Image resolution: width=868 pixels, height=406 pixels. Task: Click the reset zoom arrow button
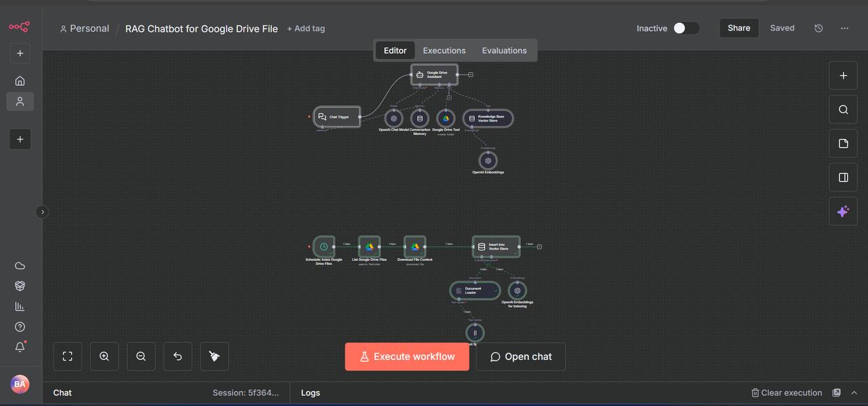point(178,357)
